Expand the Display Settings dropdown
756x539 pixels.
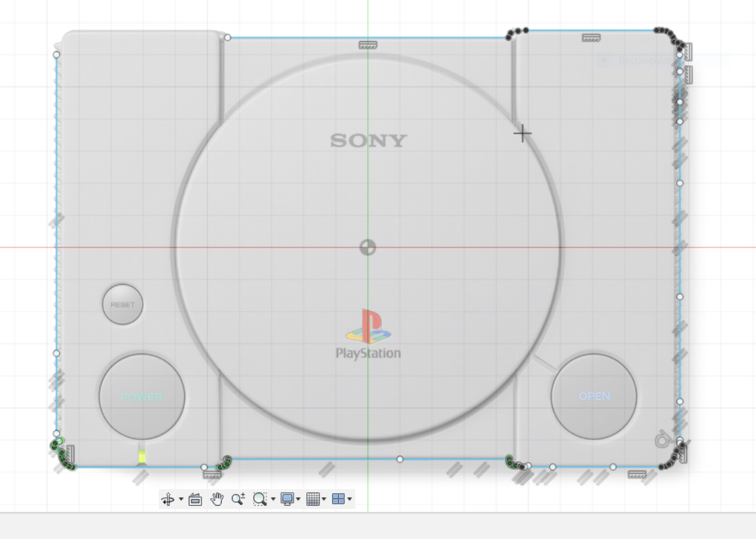(299, 499)
